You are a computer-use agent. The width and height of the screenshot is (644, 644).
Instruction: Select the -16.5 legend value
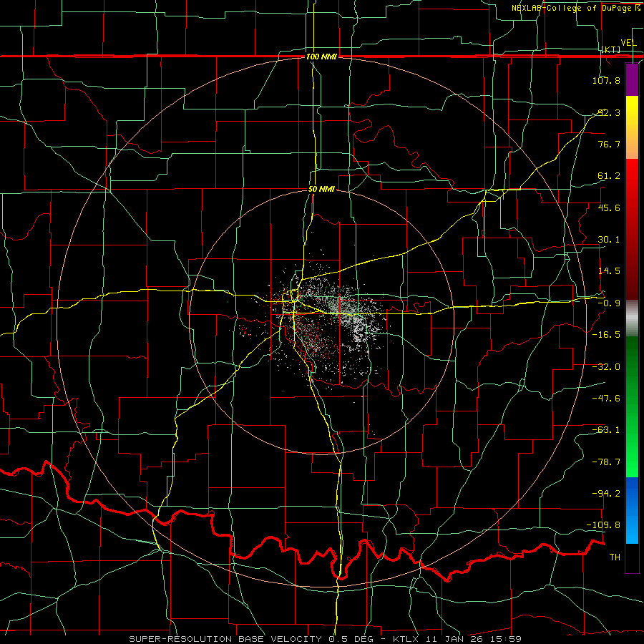(x=606, y=335)
